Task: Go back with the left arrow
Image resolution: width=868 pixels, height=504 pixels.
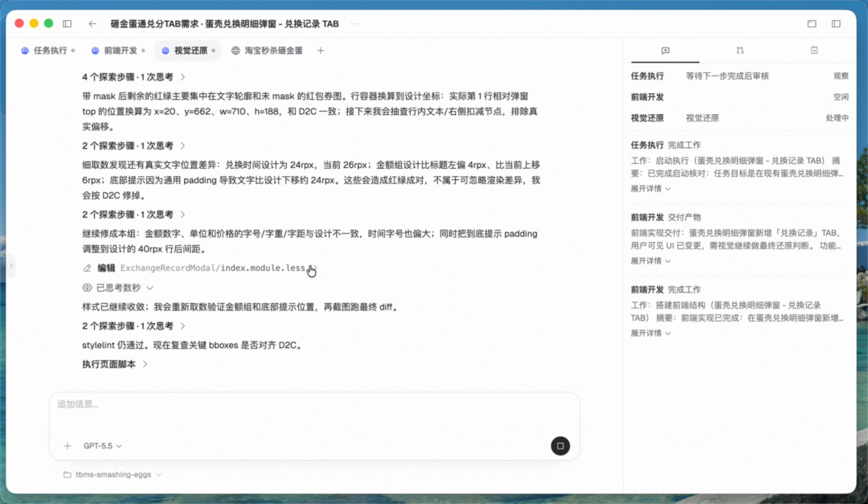Action: click(92, 24)
